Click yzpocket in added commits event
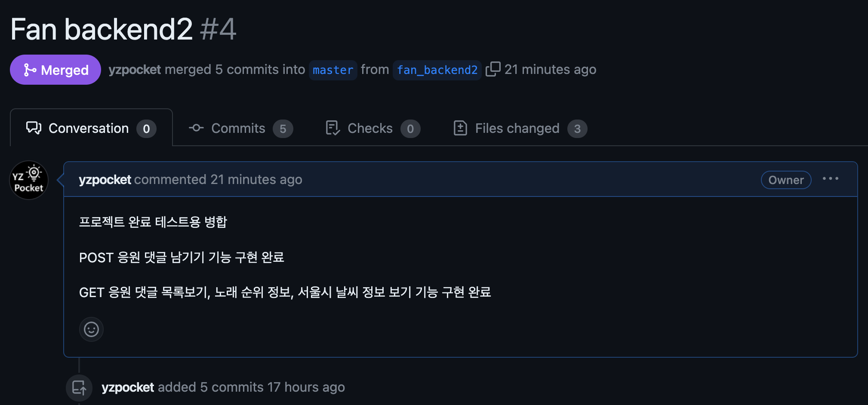The image size is (868, 405). (x=128, y=387)
